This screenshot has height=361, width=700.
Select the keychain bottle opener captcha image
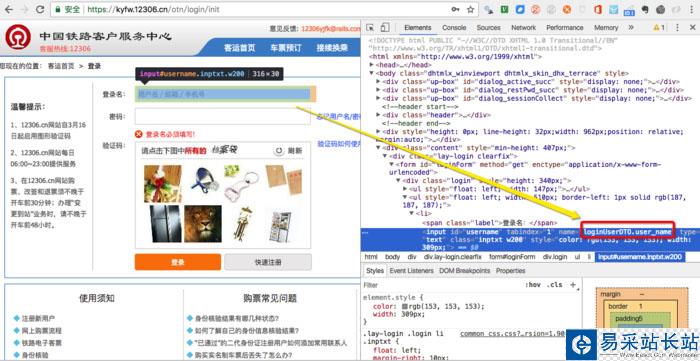pos(242,184)
